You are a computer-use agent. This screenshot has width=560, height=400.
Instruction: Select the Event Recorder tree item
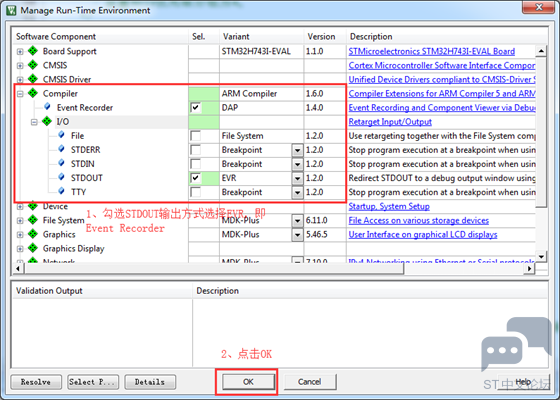coord(85,108)
